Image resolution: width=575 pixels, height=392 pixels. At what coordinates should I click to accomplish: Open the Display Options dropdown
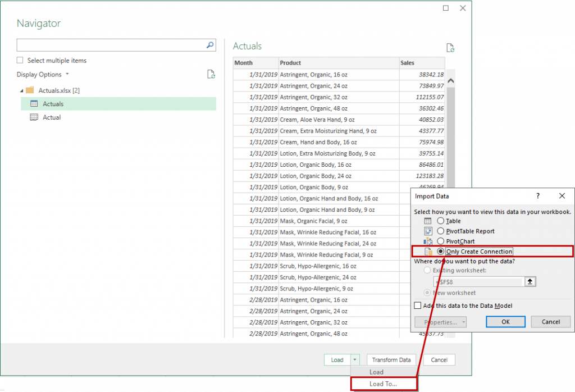tap(66, 74)
